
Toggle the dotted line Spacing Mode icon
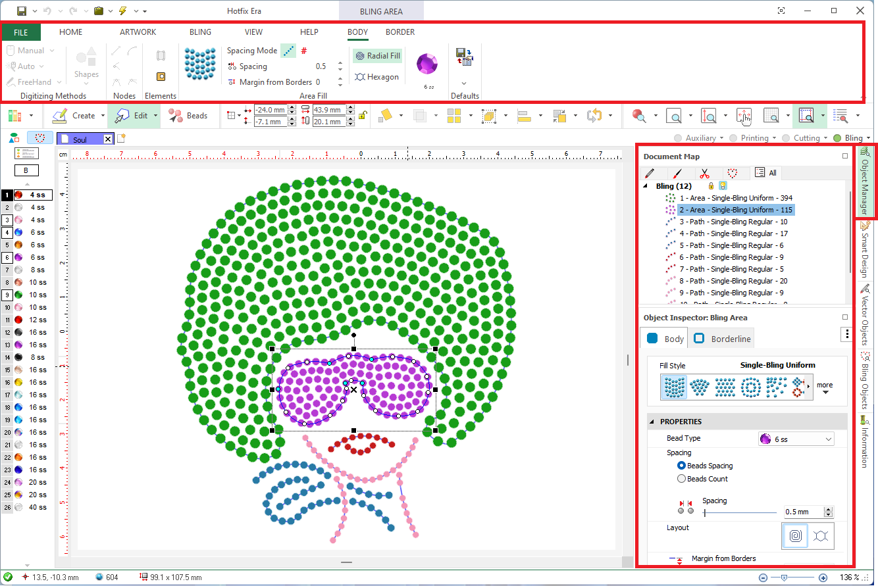click(x=288, y=51)
